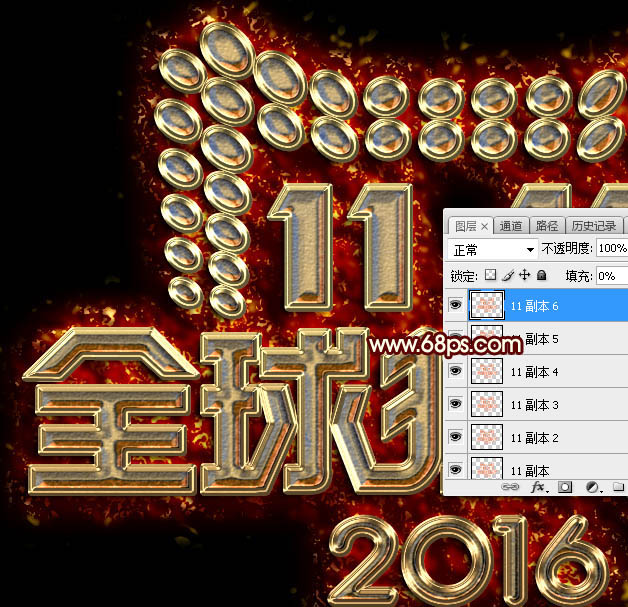Hide the 11 副本 3 layer

[x=455, y=404]
